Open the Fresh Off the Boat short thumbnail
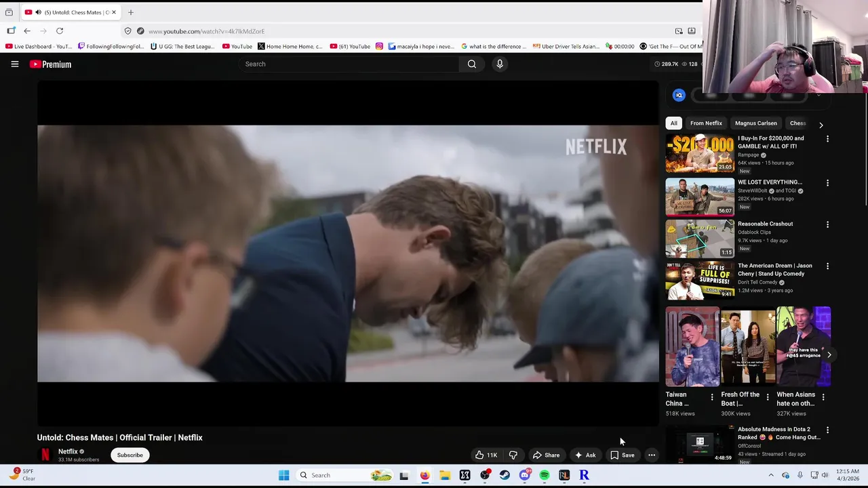 coord(748,346)
